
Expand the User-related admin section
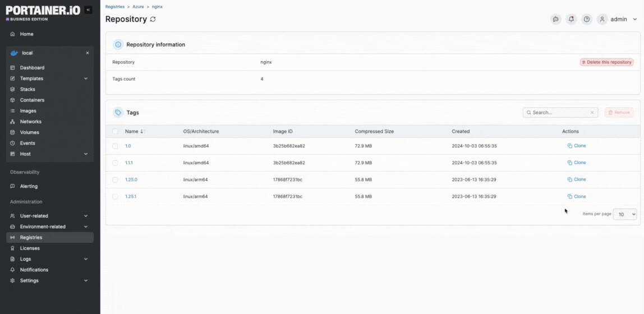[86, 216]
